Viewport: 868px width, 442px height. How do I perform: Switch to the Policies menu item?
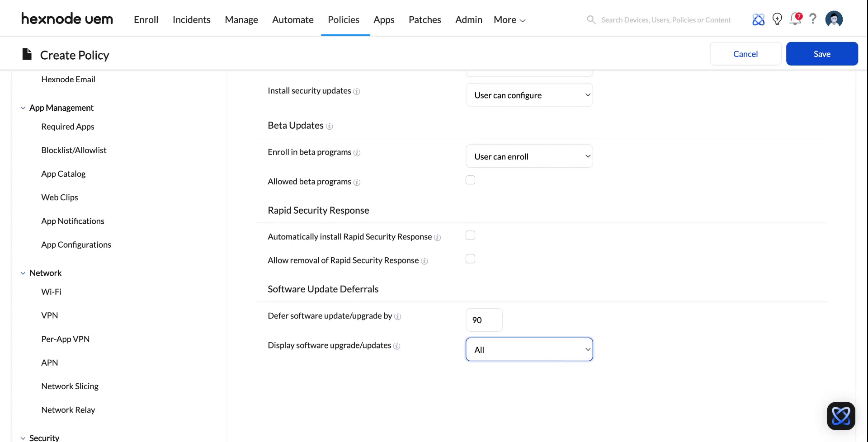pos(344,19)
